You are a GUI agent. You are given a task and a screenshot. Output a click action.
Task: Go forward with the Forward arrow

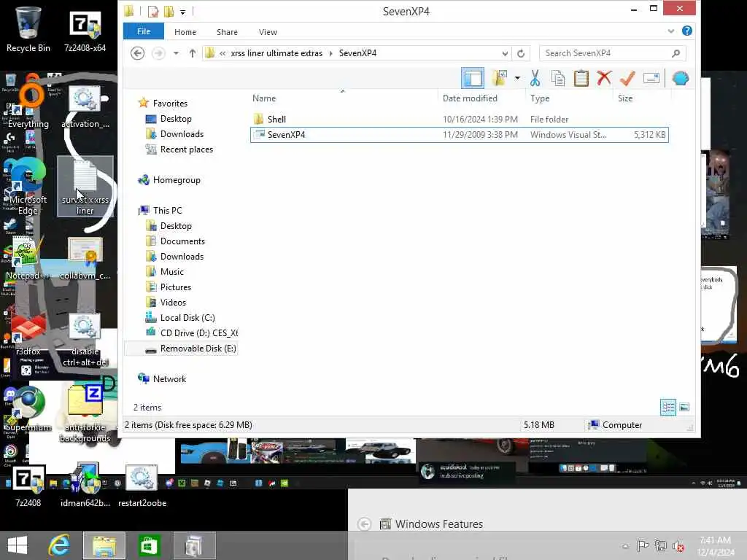(x=158, y=52)
